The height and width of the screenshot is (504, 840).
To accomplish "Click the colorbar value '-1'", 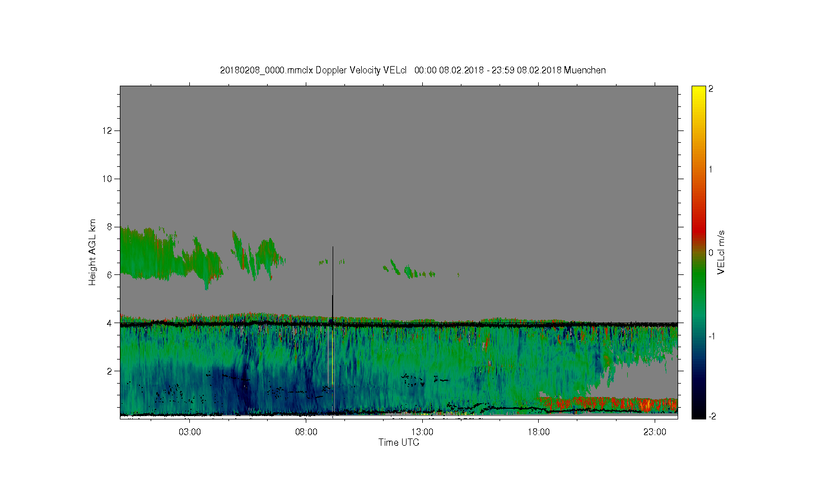I will coord(711,336).
